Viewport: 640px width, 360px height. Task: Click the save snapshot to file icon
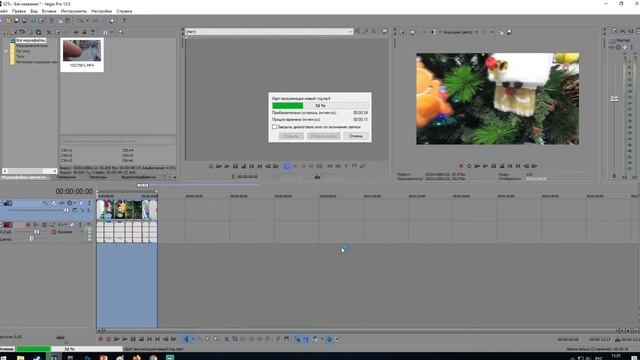tap(509, 32)
